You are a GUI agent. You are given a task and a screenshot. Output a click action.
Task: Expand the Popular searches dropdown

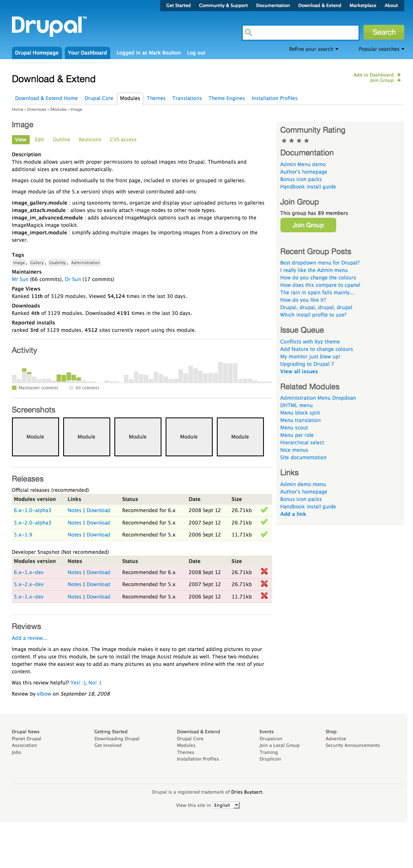pyautogui.click(x=381, y=49)
